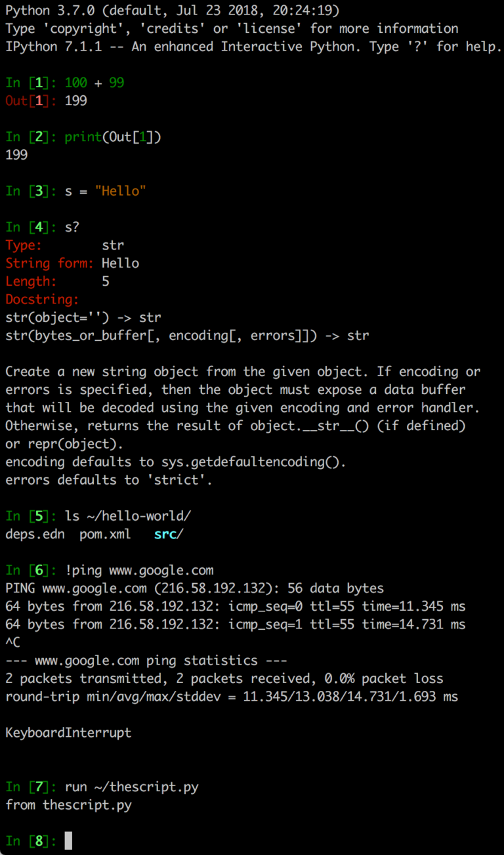The image size is (504, 855).
Task: Click the 'from thescript.py' output line
Action: [x=68, y=804]
